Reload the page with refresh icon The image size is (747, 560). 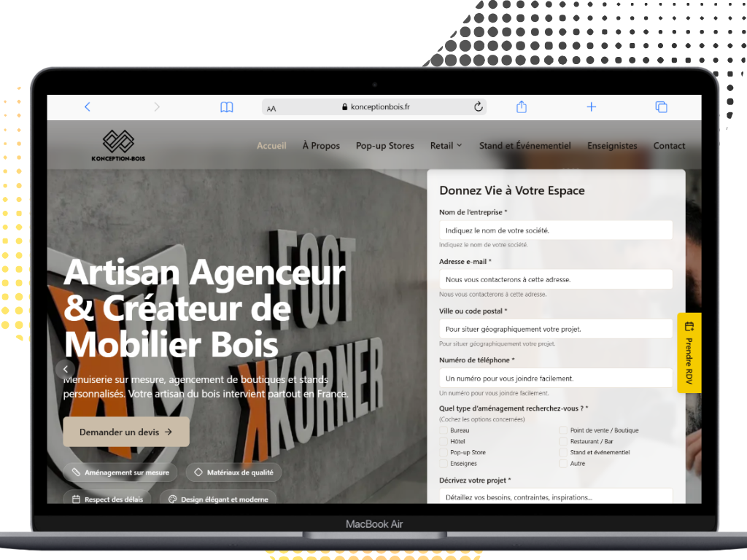click(479, 107)
